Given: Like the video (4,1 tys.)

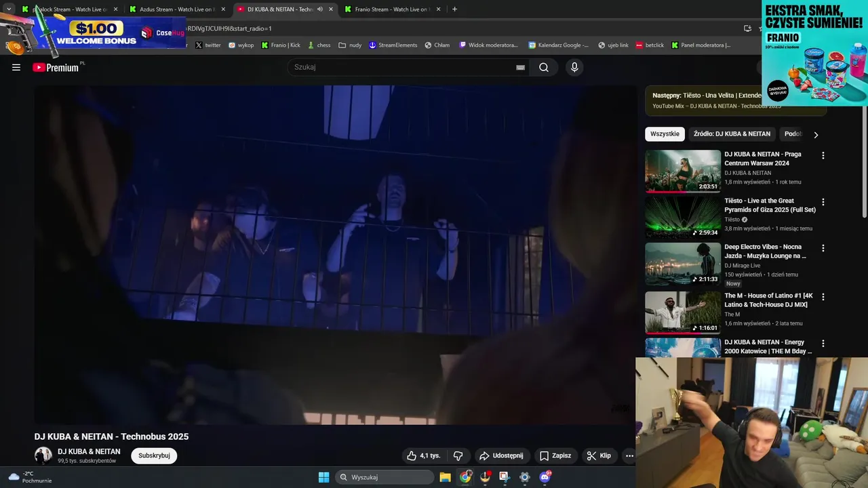Looking at the screenshot, I should (x=423, y=455).
